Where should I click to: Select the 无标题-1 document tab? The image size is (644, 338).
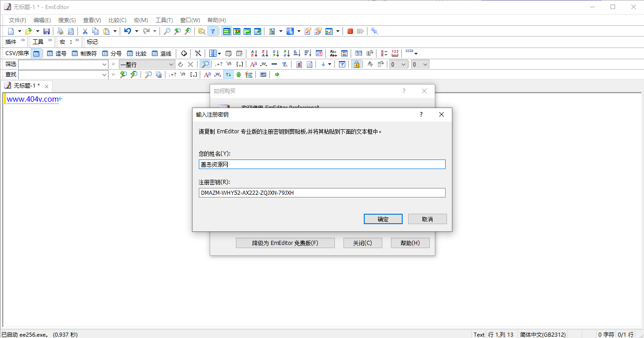[x=27, y=86]
